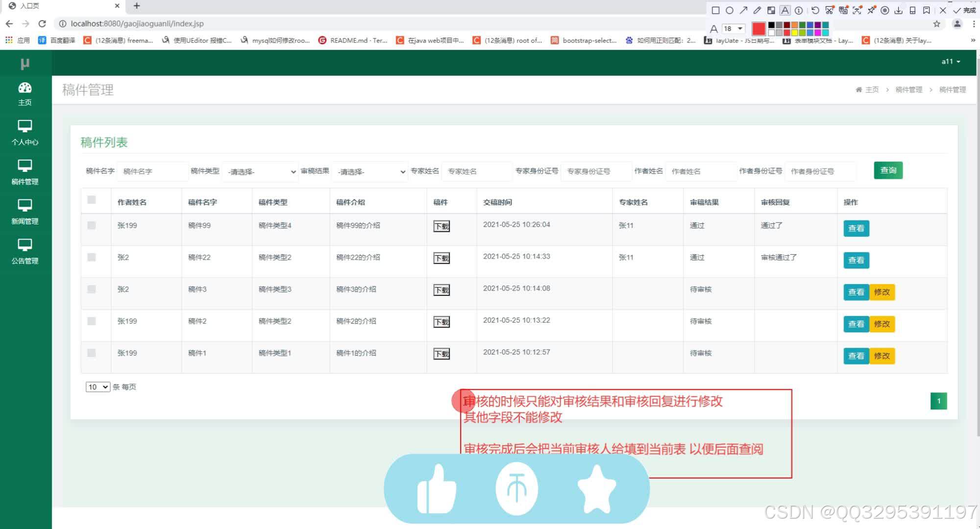This screenshot has height=529, width=980.
Task: View details of 稿件99
Action: 856,228
